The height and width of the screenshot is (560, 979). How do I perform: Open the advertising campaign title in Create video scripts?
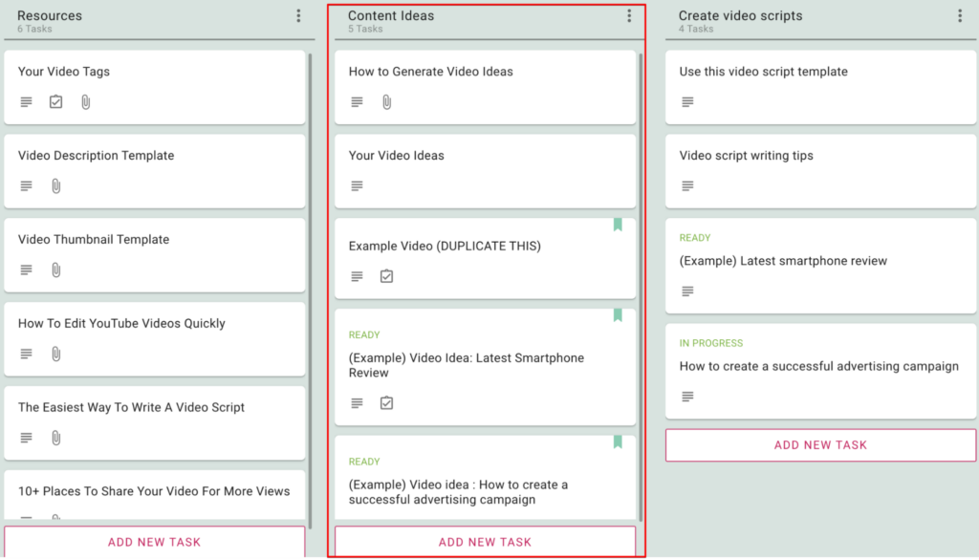(x=819, y=366)
